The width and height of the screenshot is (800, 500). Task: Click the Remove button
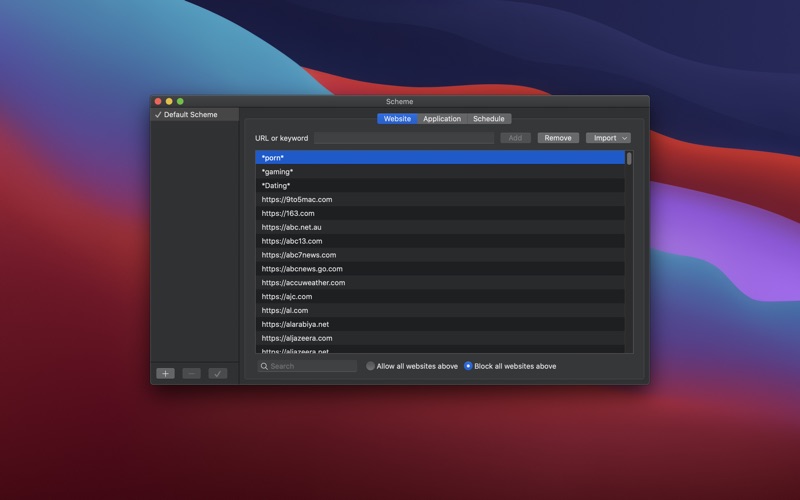tap(558, 138)
